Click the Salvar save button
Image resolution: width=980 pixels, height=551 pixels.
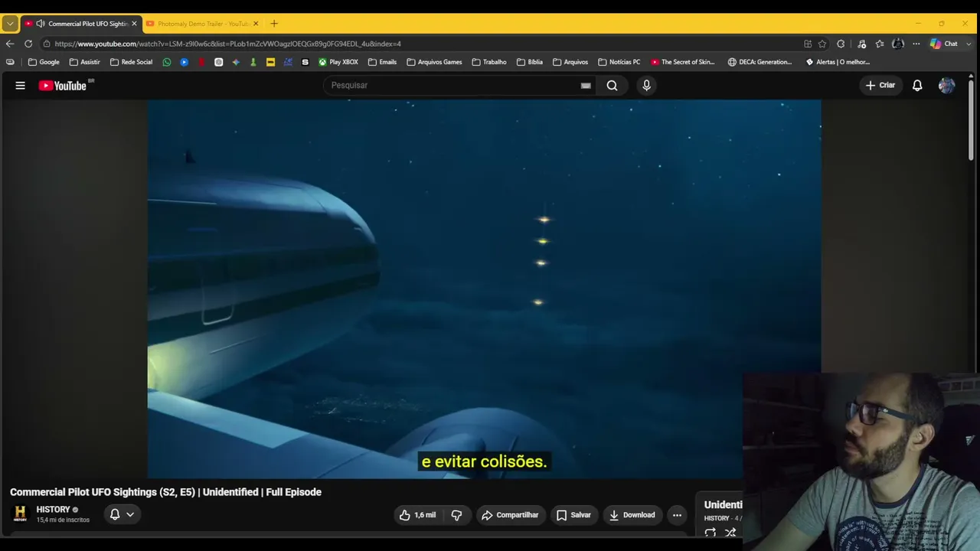[x=573, y=515]
